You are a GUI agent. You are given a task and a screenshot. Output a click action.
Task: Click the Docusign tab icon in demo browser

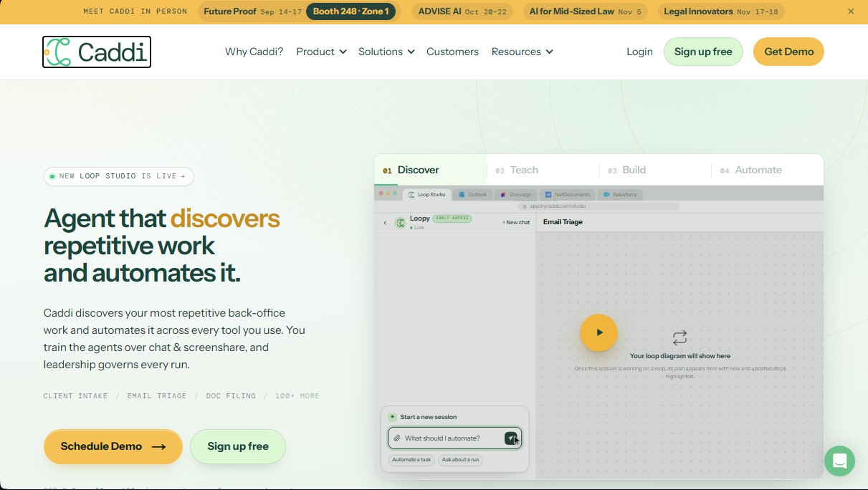[504, 195]
